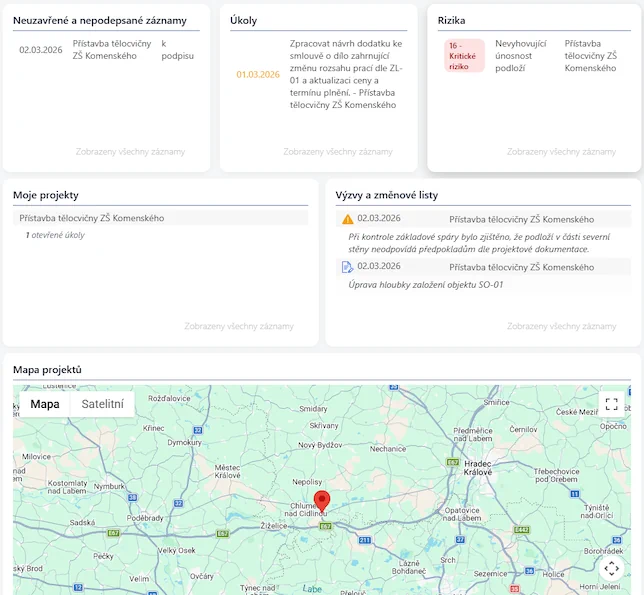Switch map to Satelitní view

[103, 404]
